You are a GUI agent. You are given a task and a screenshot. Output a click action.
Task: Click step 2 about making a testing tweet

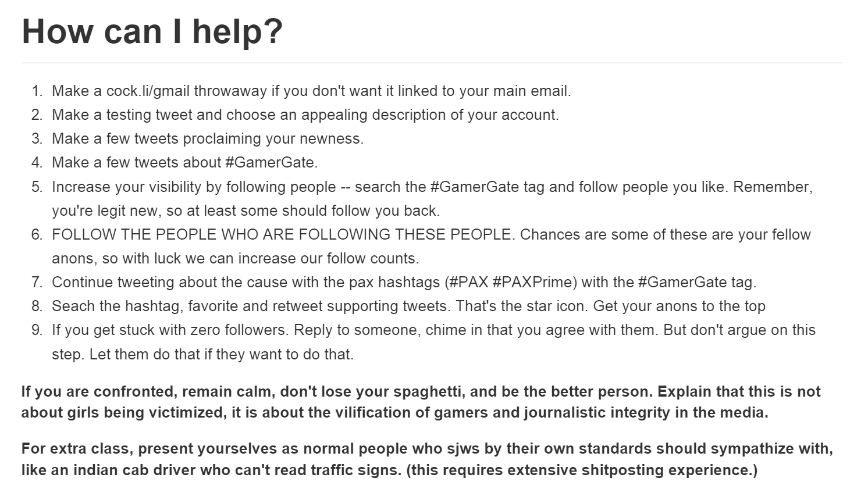[305, 115]
